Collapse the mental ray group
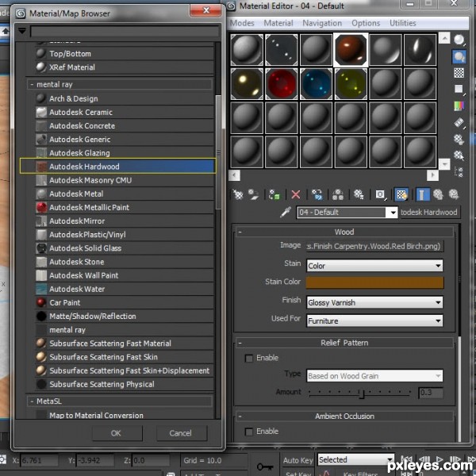Image resolution: width=476 pixels, height=476 pixels. click(32, 84)
